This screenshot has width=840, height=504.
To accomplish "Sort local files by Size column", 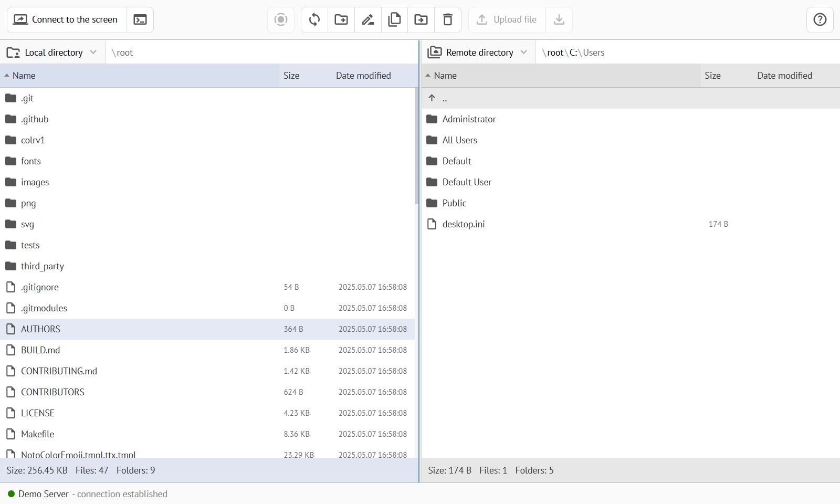I will coord(291,76).
